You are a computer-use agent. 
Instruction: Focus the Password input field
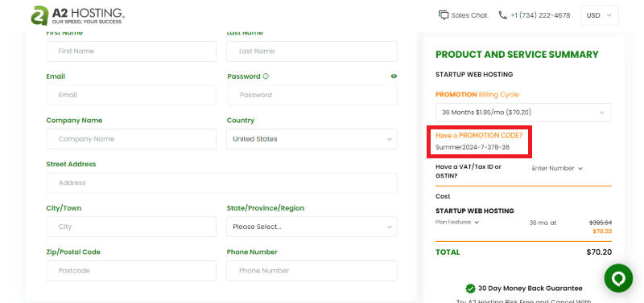pyautogui.click(x=312, y=95)
